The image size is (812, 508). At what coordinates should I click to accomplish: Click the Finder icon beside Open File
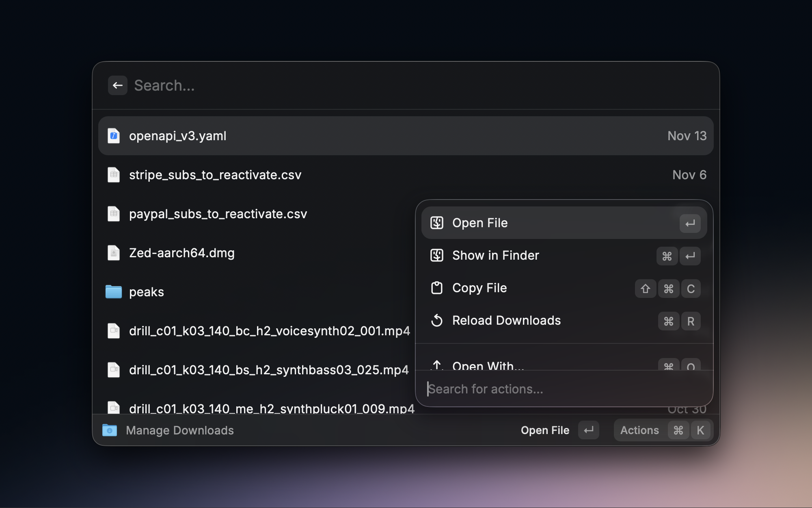(x=437, y=223)
